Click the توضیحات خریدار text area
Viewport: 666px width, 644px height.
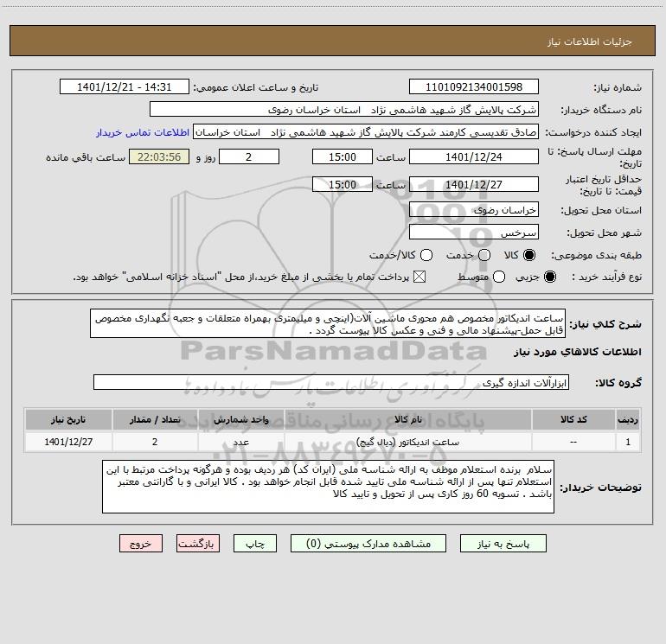point(328,487)
